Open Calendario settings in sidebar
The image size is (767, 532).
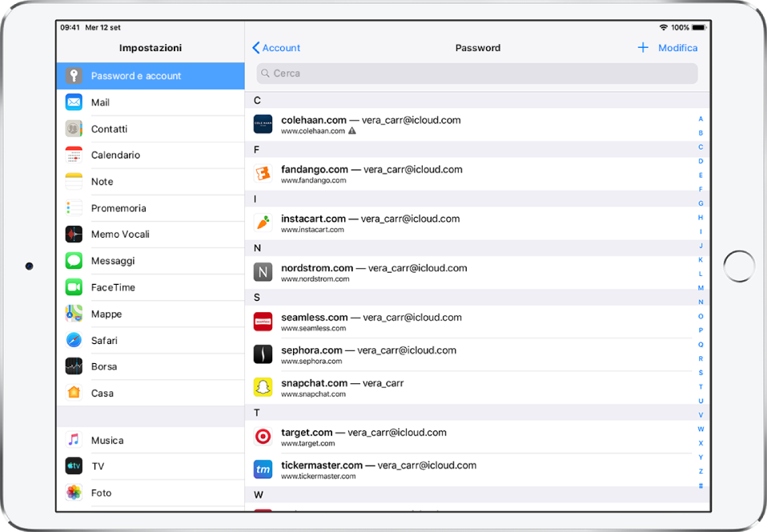pos(115,155)
